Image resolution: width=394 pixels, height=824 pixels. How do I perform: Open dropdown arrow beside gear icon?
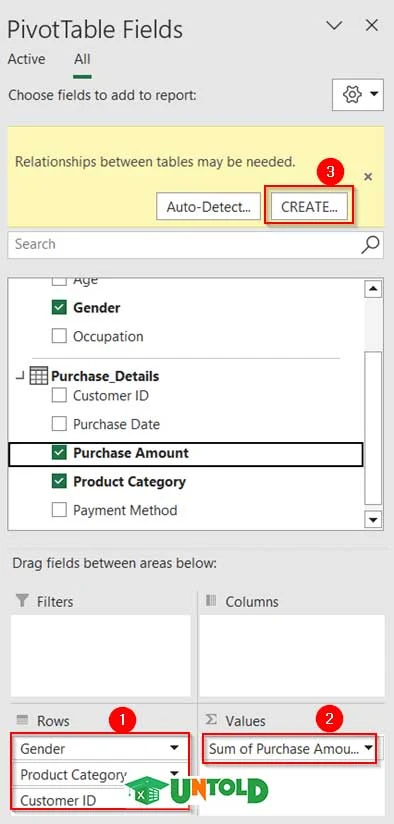(374, 95)
